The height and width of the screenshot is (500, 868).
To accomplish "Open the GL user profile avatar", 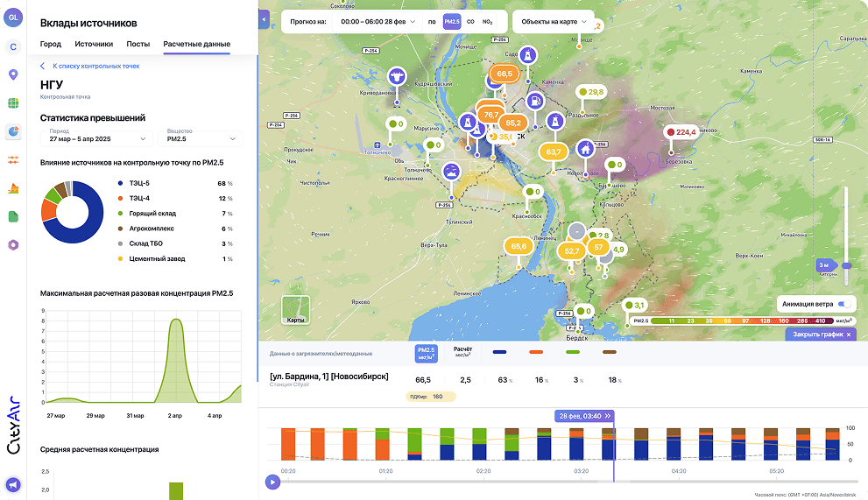I will pyautogui.click(x=13, y=18).
